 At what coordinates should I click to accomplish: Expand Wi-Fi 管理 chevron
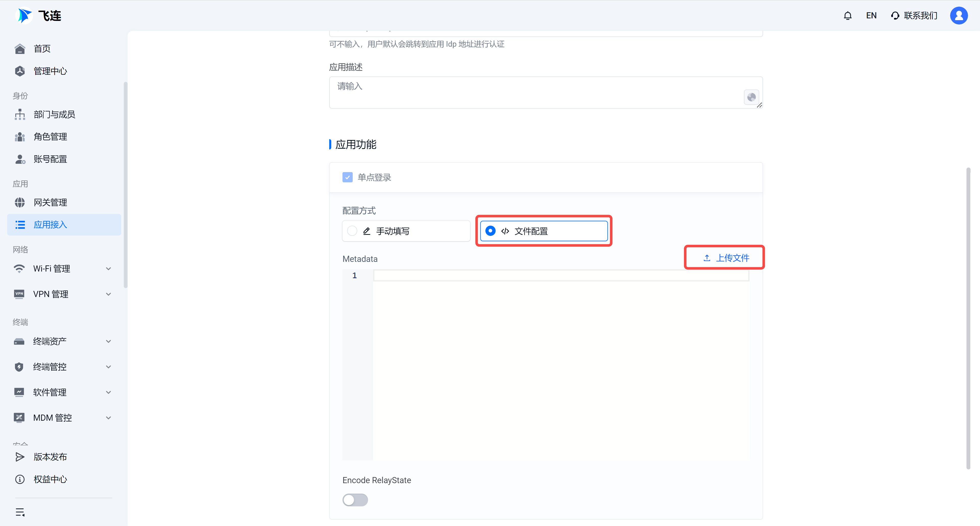tap(108, 269)
